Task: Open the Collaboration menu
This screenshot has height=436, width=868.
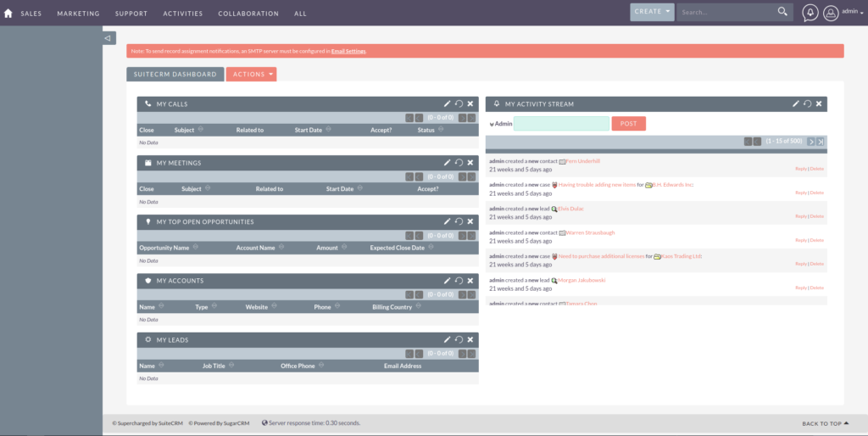Action: [x=248, y=14]
